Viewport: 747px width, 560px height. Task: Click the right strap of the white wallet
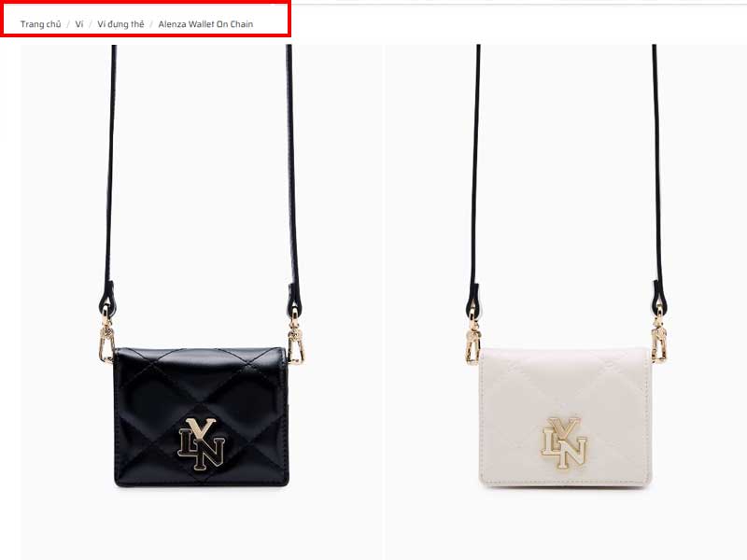click(x=657, y=176)
